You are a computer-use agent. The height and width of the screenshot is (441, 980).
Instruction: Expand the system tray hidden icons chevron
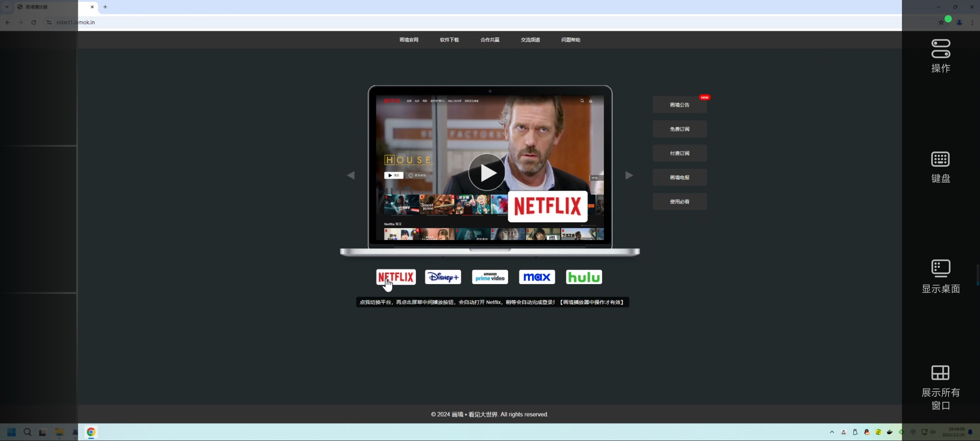[x=832, y=432]
